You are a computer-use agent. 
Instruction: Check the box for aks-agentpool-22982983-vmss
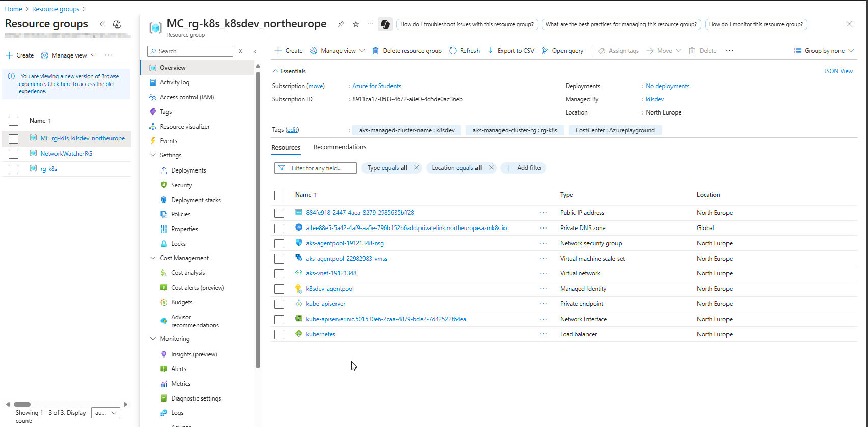click(279, 259)
